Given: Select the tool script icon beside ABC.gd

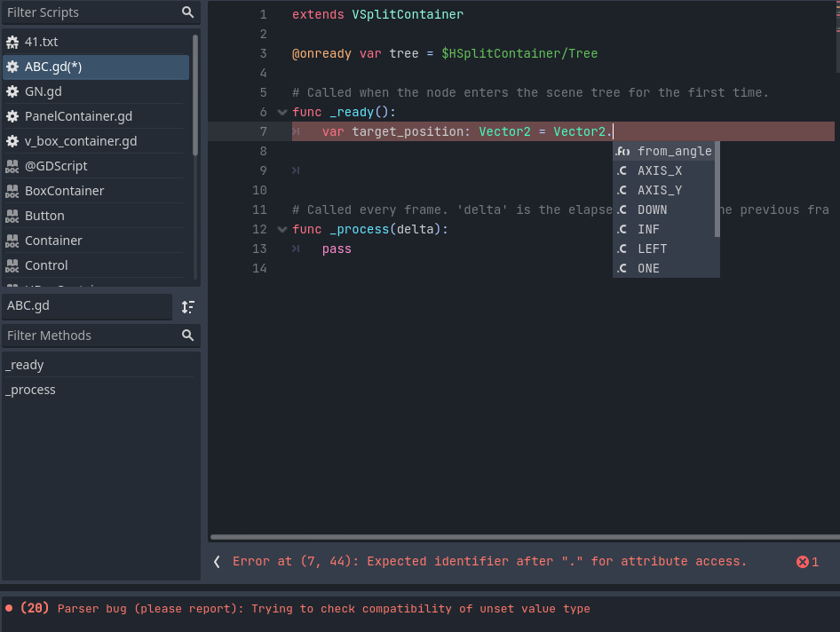Looking at the screenshot, I should pyautogui.click(x=12, y=67).
